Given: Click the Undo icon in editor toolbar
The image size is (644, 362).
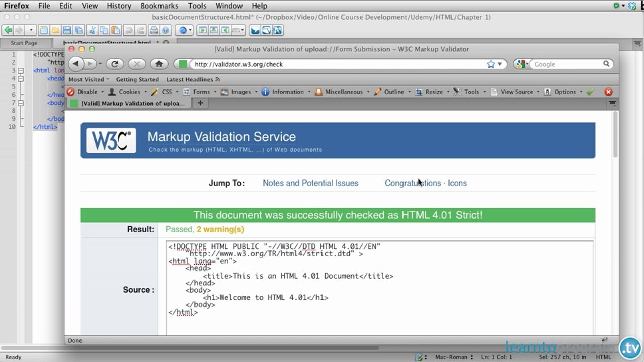Looking at the screenshot, I should (129, 30).
